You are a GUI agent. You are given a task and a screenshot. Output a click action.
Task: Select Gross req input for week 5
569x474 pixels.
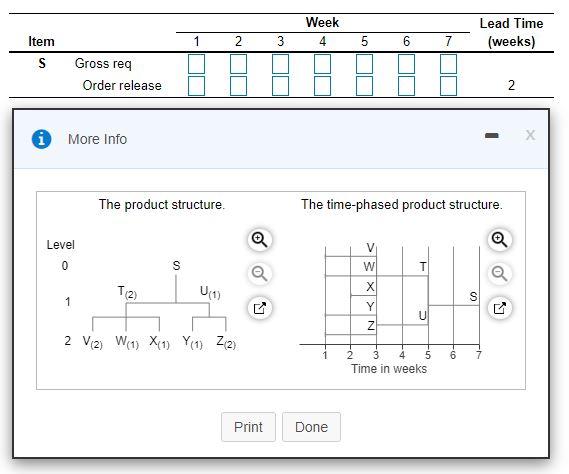point(364,64)
